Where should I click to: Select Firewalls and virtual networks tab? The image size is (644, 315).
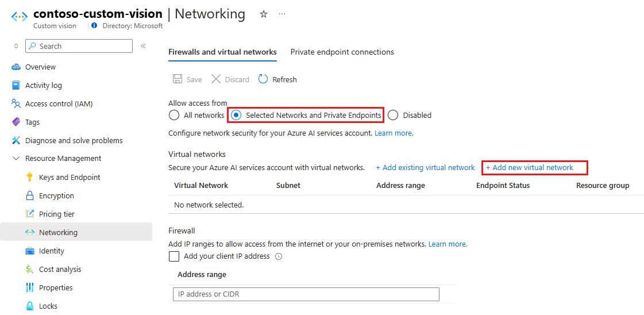point(222,52)
